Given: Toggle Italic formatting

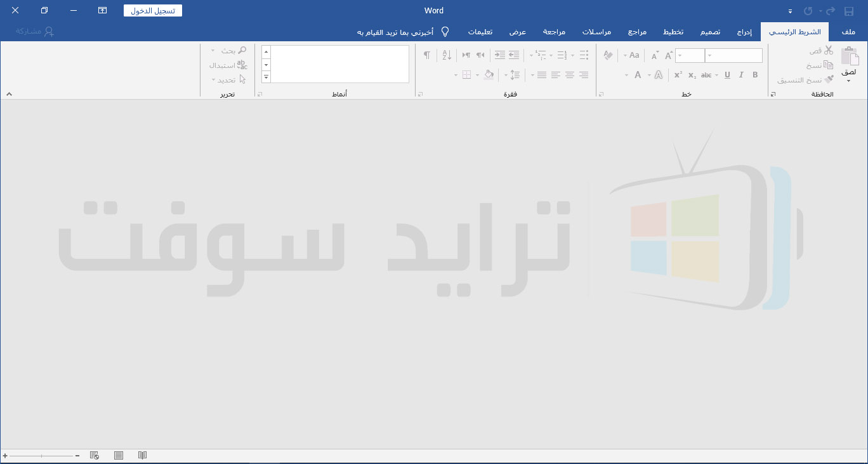Looking at the screenshot, I should click(741, 75).
